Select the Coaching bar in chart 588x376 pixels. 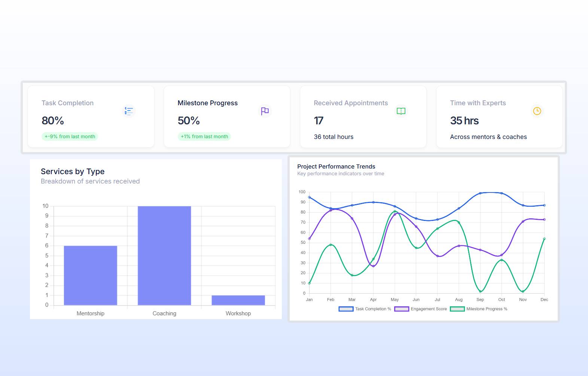164,255
